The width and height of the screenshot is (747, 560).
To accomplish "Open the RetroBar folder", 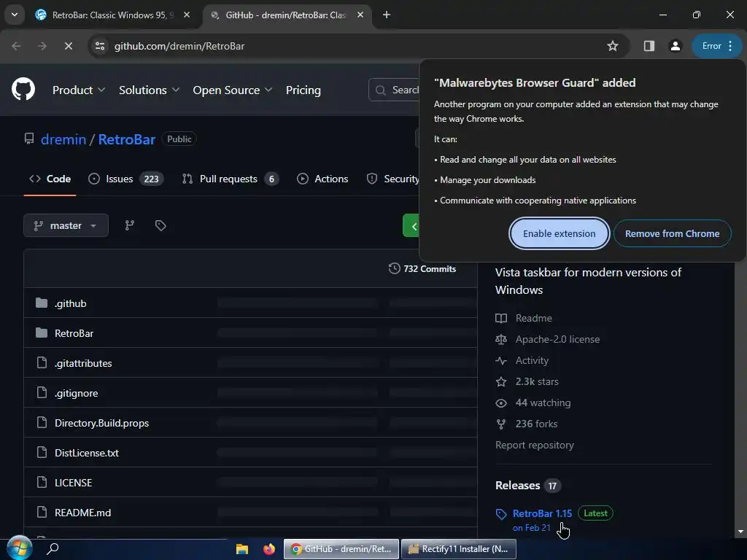I will [x=74, y=333].
